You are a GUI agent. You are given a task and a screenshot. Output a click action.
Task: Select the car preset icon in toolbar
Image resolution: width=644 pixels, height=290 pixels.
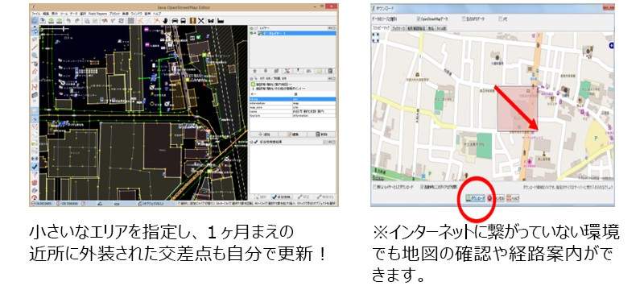175,21
